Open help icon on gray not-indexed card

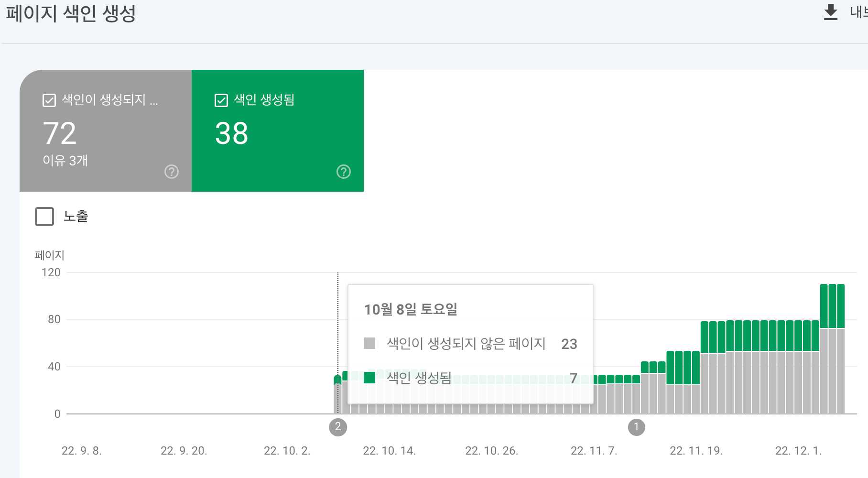coord(172,172)
